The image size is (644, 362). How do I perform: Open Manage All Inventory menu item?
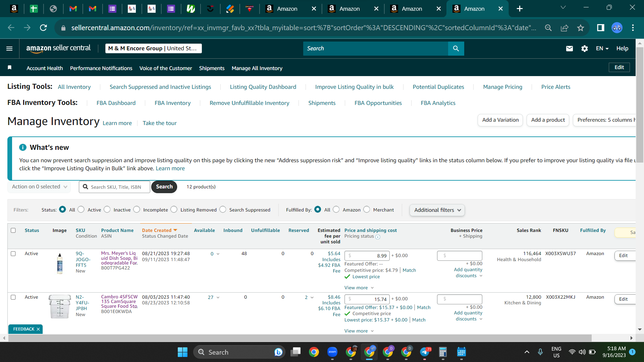pos(257,68)
